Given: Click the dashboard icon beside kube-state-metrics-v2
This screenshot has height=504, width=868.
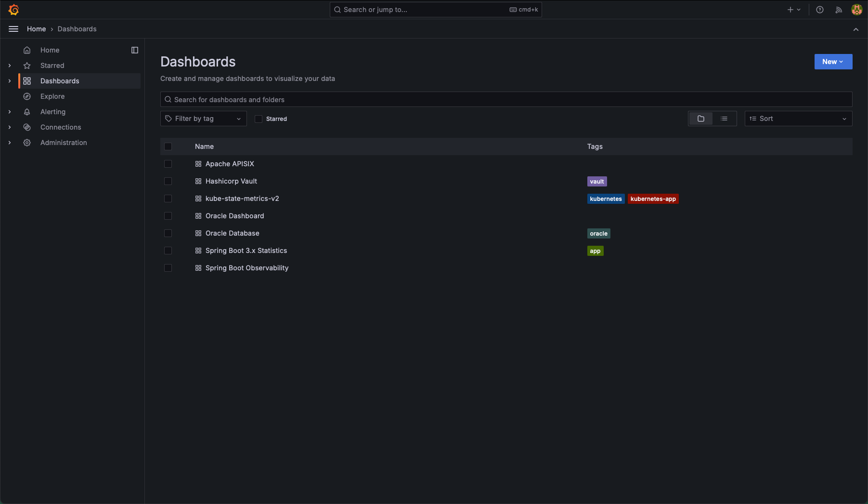Looking at the screenshot, I should 198,199.
